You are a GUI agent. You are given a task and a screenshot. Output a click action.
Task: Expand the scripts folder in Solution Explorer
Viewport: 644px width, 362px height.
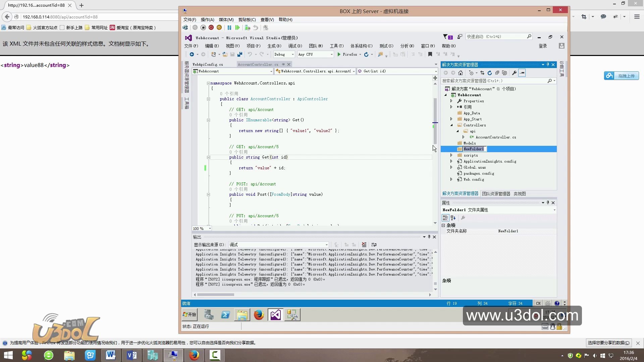tap(451, 155)
